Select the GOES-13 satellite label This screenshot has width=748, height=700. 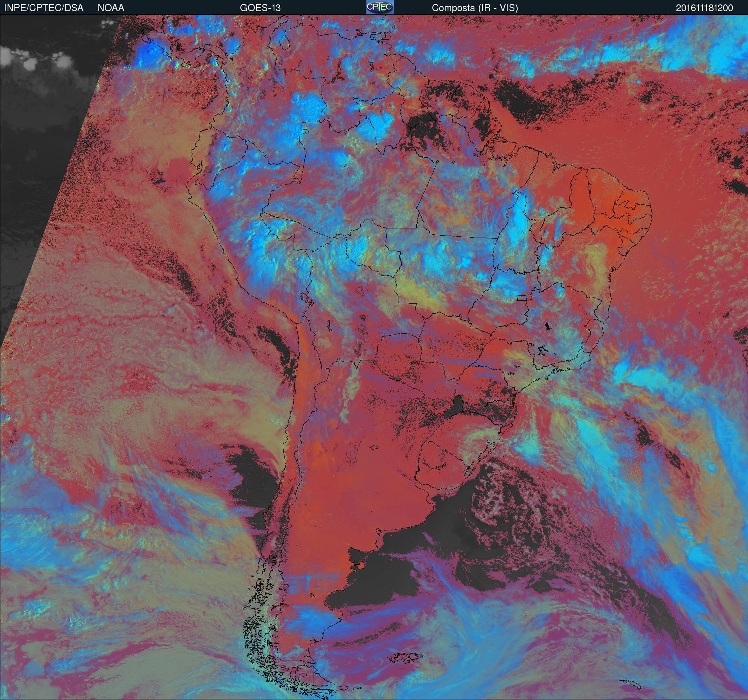[x=260, y=8]
